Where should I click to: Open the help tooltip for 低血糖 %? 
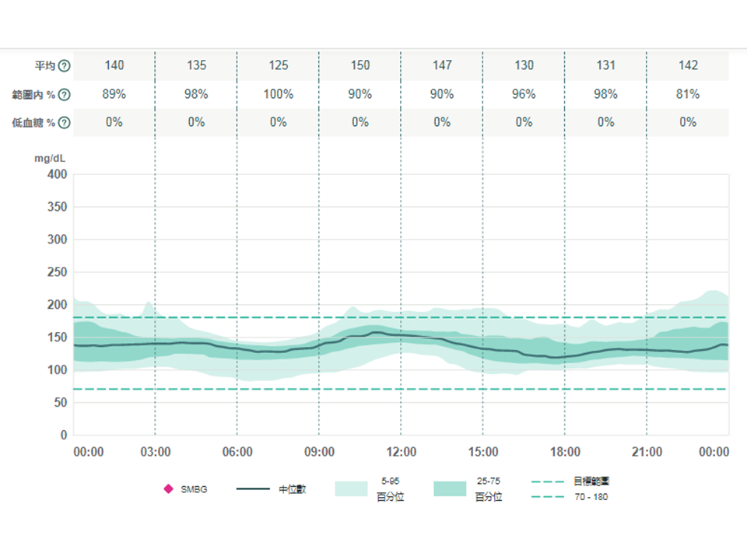pyautogui.click(x=65, y=123)
